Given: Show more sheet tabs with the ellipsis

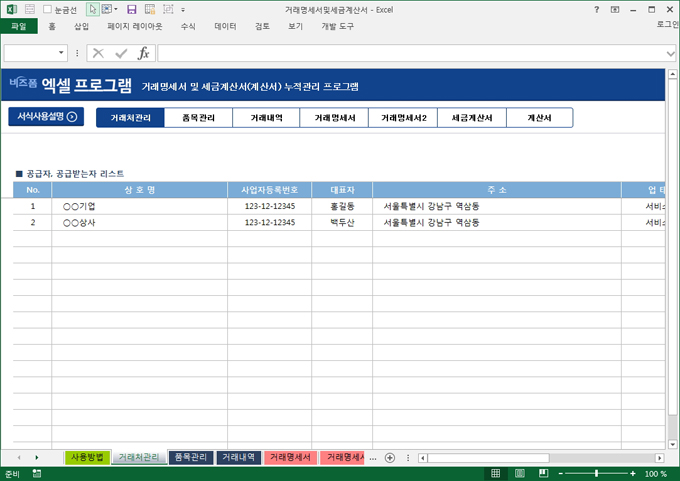Looking at the screenshot, I should (373, 458).
